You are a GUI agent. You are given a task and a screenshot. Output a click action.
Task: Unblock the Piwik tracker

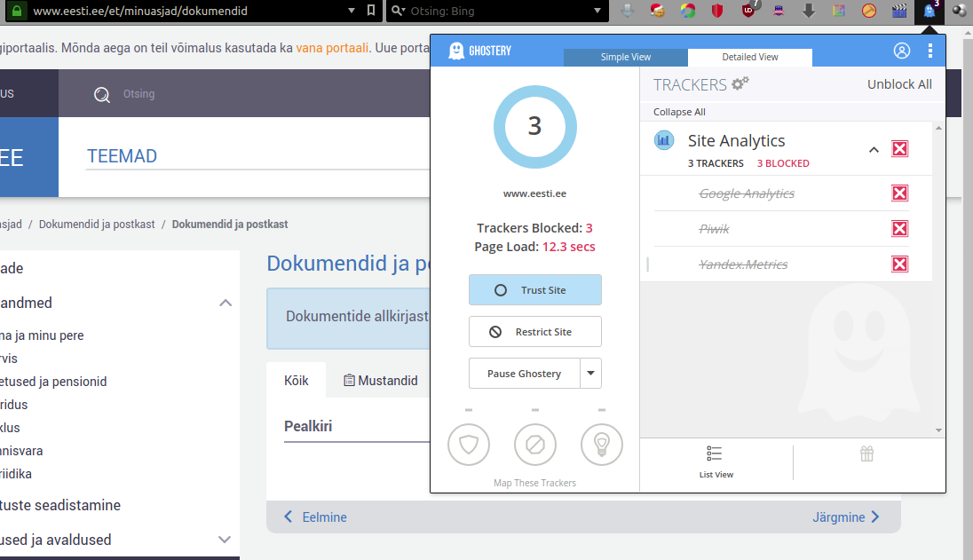click(x=900, y=229)
